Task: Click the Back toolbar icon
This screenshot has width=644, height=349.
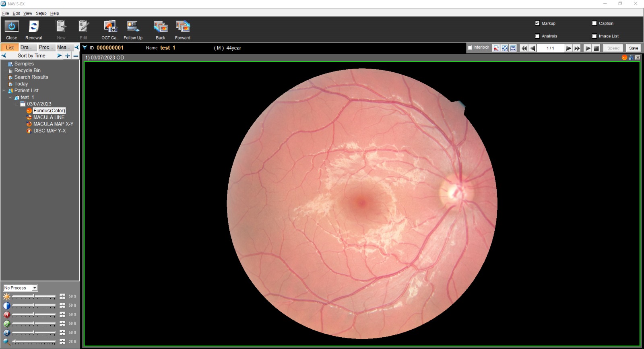Action: point(161,27)
